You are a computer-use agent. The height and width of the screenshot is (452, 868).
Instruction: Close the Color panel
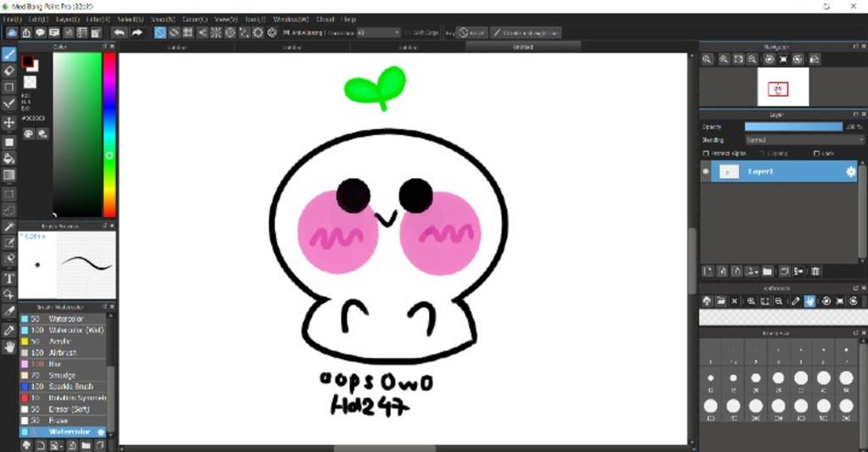point(113,47)
